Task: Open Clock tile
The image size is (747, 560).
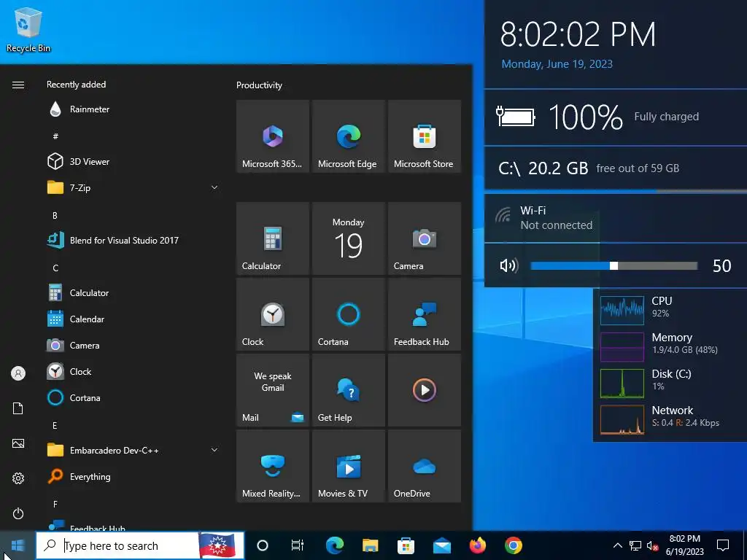Action: pos(273,314)
